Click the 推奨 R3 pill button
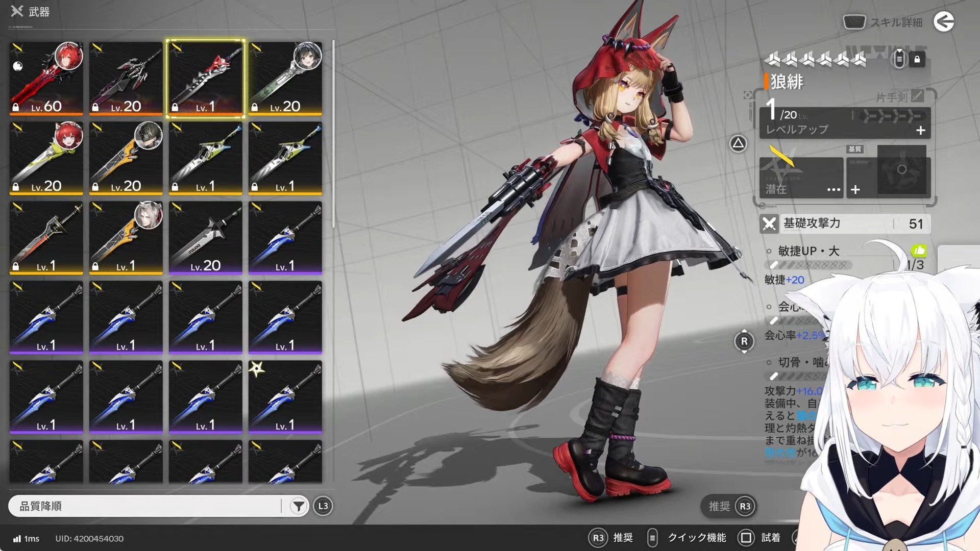This screenshot has width=980, height=551. point(729,506)
